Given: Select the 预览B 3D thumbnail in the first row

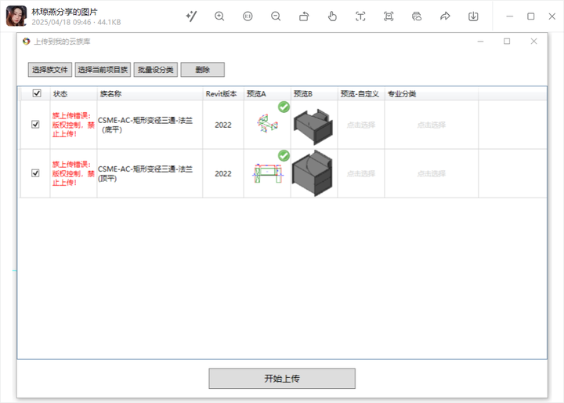Looking at the screenshot, I should pos(313,125).
